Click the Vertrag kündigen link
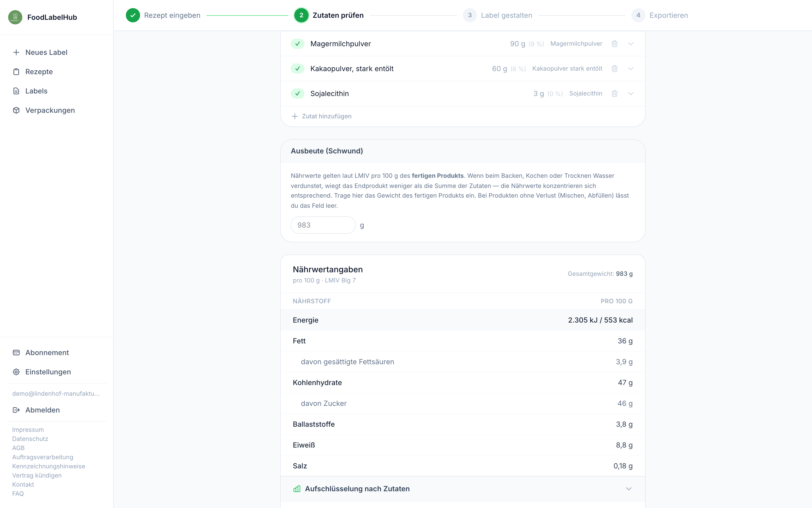This screenshot has width=812, height=508. pyautogui.click(x=37, y=475)
